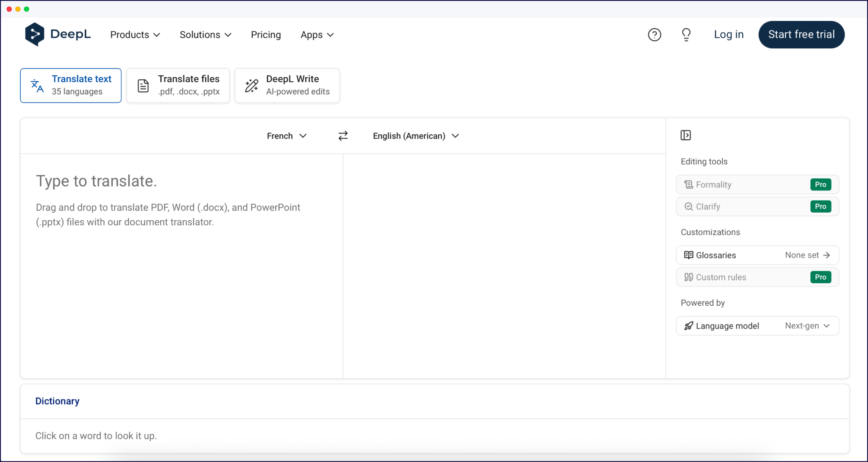The height and width of the screenshot is (462, 868).
Task: Click the Start free trial button
Action: pos(801,34)
